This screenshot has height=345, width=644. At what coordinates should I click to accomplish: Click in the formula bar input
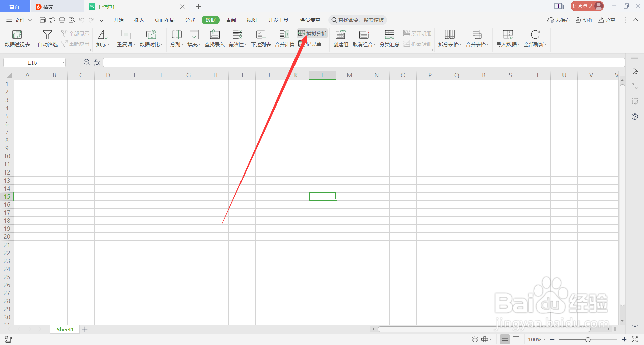point(364,62)
